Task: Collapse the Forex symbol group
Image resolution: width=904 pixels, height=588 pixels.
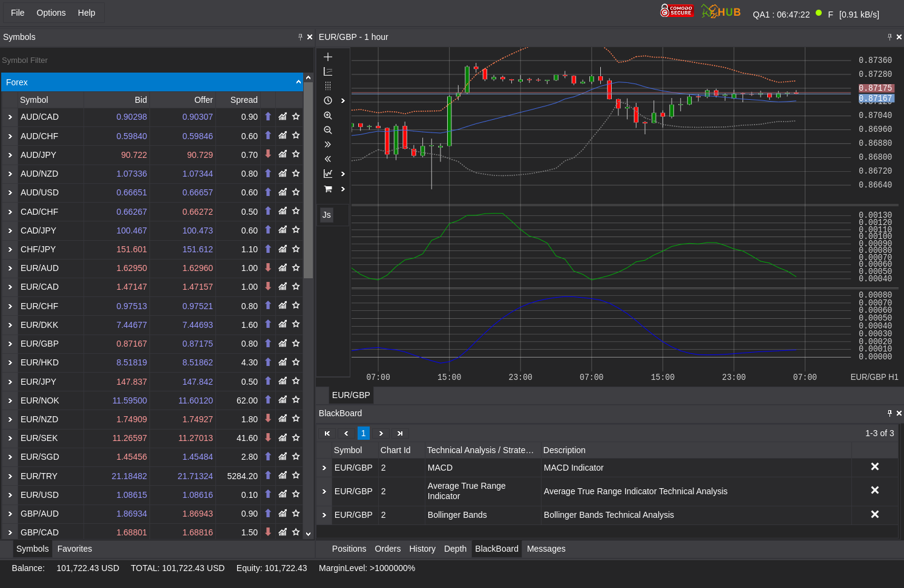Action: 298,82
